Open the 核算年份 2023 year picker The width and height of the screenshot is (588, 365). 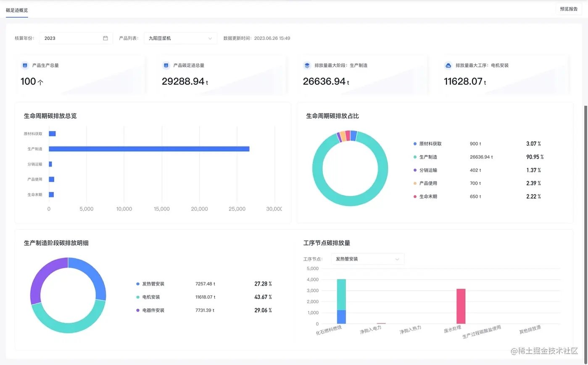pyautogui.click(x=76, y=38)
